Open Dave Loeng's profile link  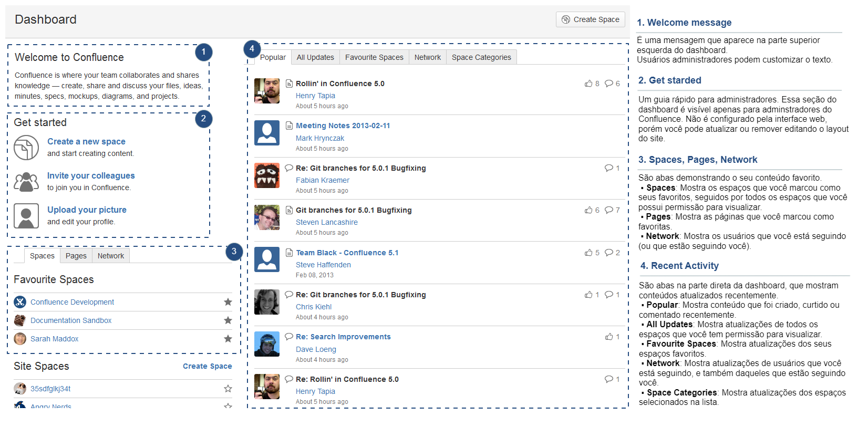[x=316, y=349]
